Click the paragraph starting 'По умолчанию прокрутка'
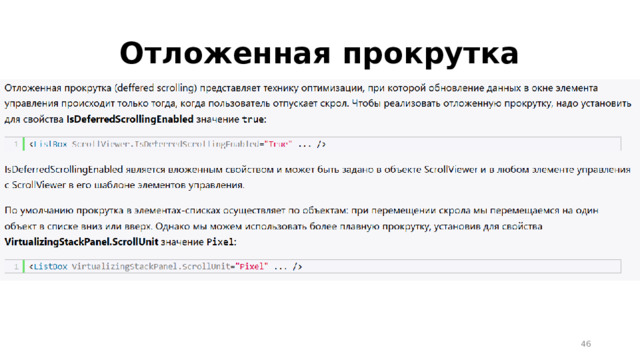The width and height of the screenshot is (640, 360). click(x=301, y=226)
